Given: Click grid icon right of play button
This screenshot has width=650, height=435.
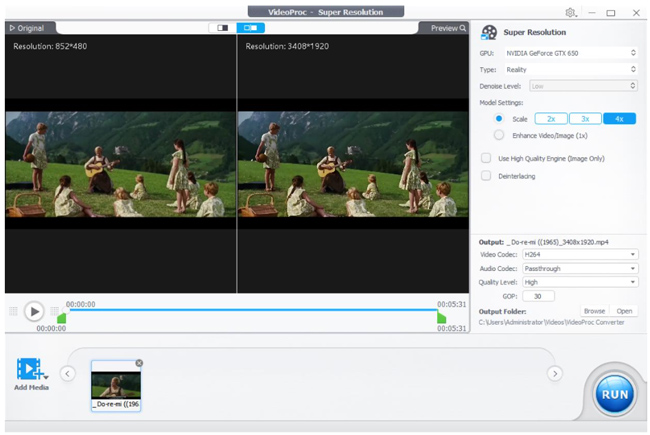Looking at the screenshot, I should pyautogui.click(x=54, y=311).
